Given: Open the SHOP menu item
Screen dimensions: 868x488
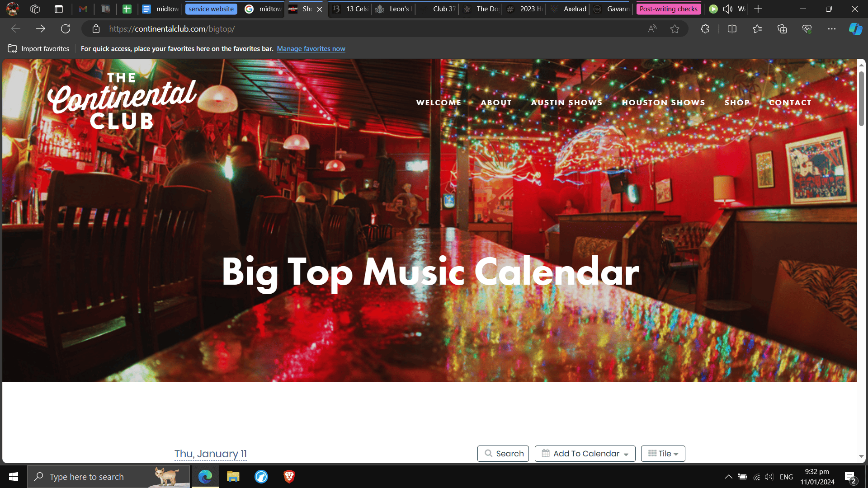Looking at the screenshot, I should pyautogui.click(x=737, y=103).
